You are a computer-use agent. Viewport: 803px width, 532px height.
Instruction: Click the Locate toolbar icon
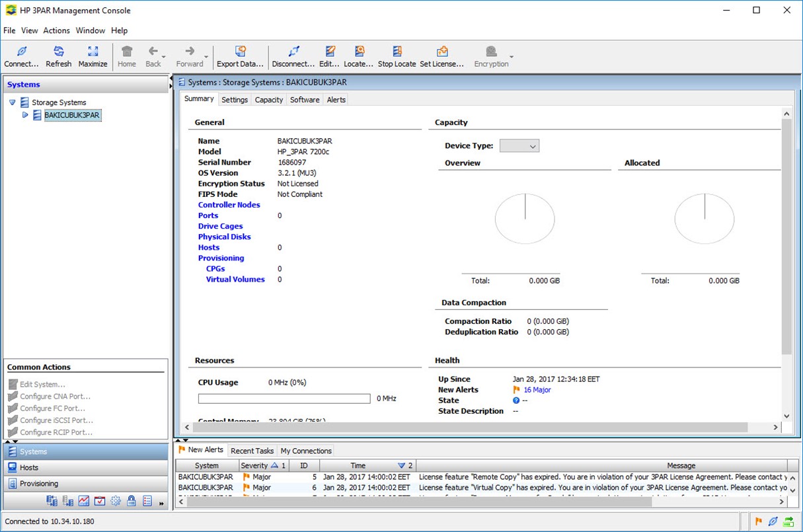360,52
